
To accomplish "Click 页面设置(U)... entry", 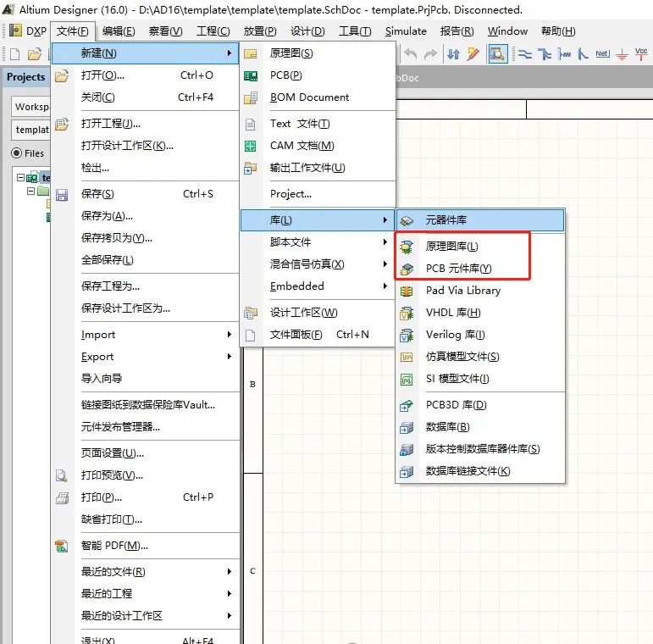I will coord(146,453).
